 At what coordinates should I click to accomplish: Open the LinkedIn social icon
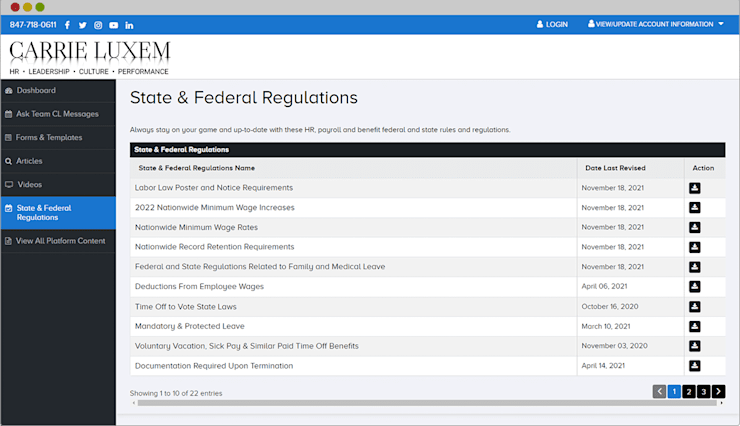pos(129,25)
